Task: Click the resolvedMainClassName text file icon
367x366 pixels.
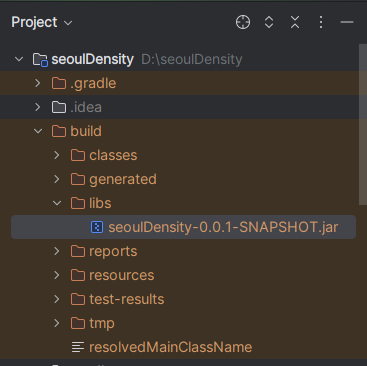Action: 78,347
